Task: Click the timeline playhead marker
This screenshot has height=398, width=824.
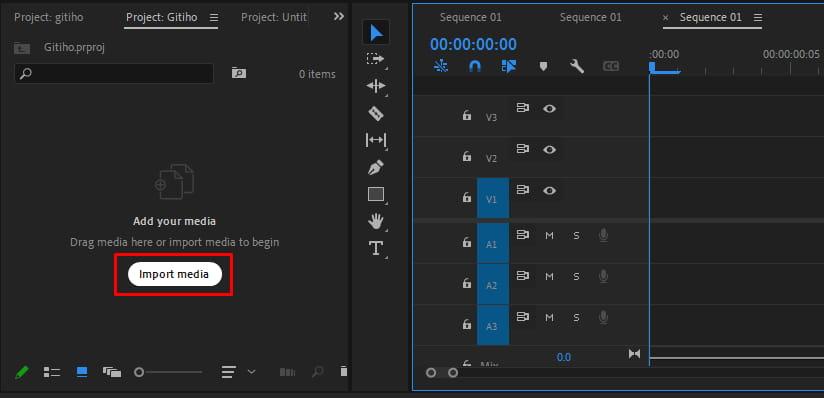Action: pyautogui.click(x=652, y=67)
